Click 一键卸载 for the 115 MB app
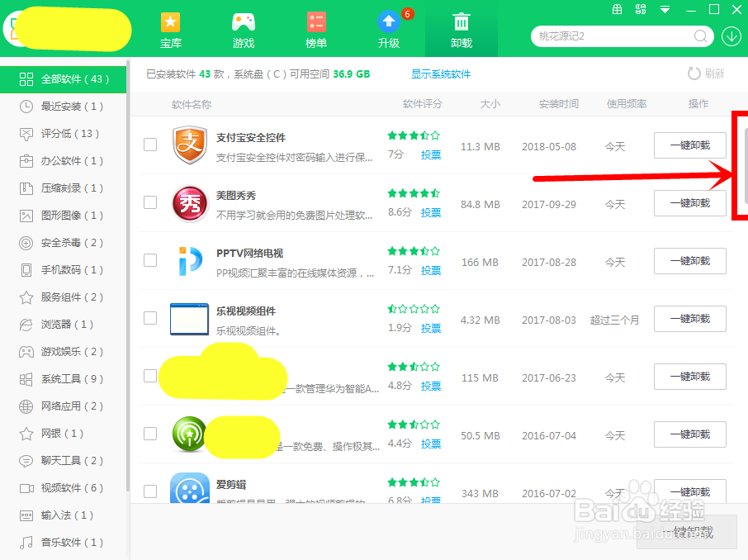 690,376
